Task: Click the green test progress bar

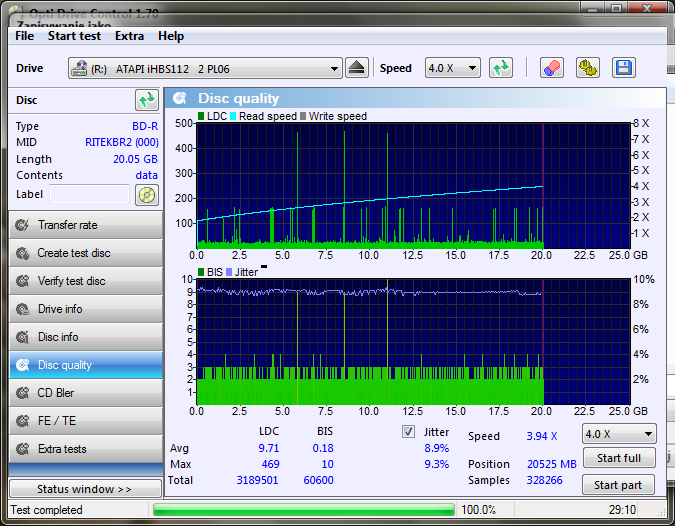Action: click(x=304, y=510)
